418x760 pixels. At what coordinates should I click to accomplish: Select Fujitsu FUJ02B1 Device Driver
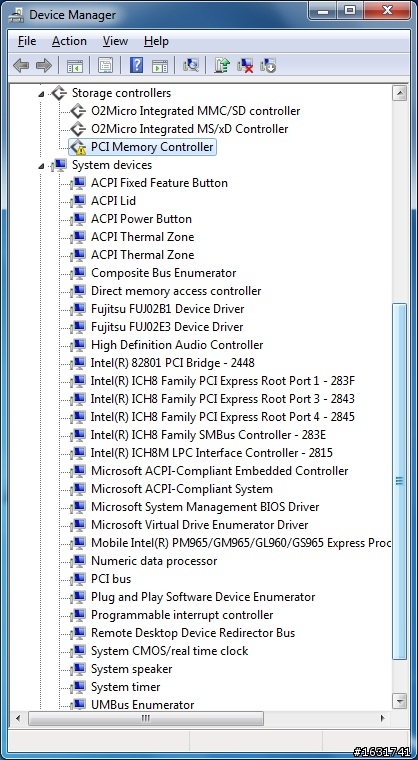coord(167,309)
